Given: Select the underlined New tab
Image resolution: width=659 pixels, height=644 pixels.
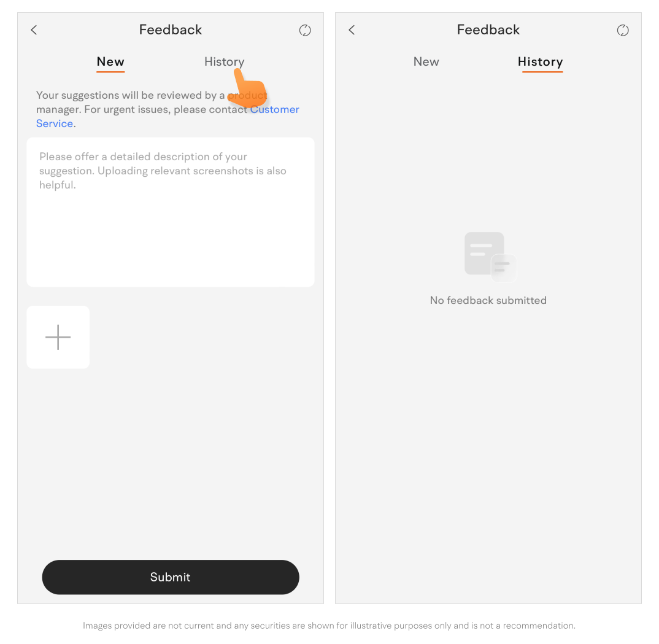Looking at the screenshot, I should (110, 62).
